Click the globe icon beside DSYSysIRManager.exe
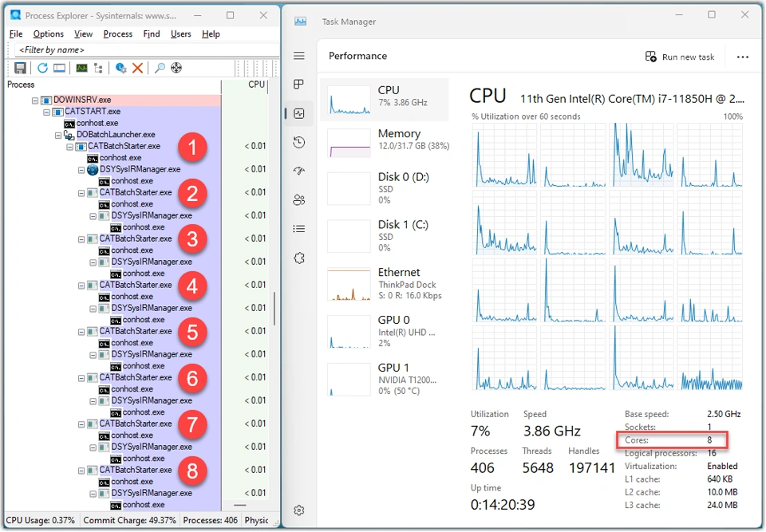766x532 pixels. (x=93, y=170)
